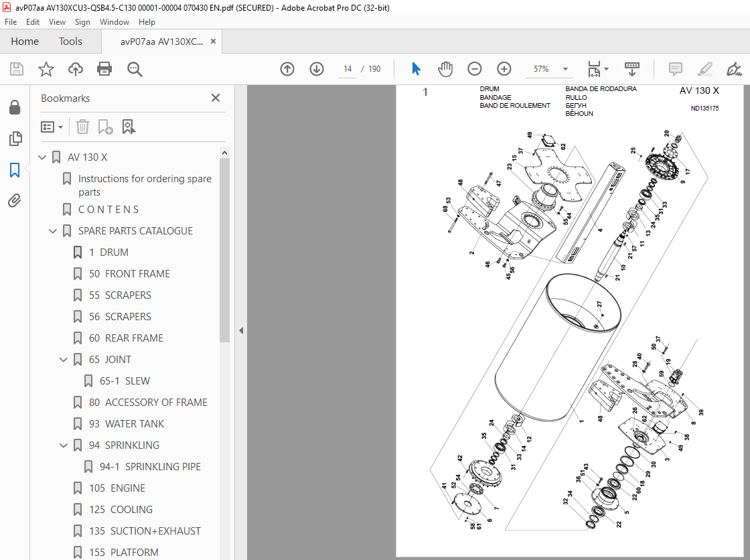Go to previous page arrow

coord(287,69)
